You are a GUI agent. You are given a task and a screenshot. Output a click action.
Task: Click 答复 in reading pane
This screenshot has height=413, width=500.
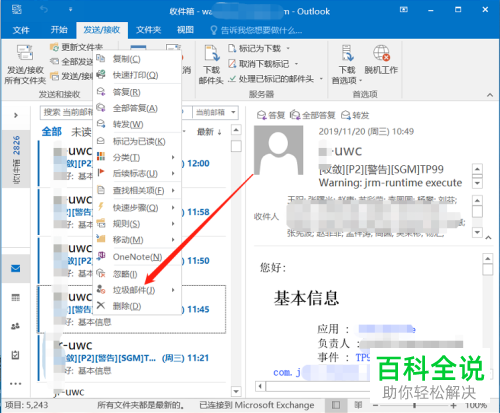tap(271, 115)
